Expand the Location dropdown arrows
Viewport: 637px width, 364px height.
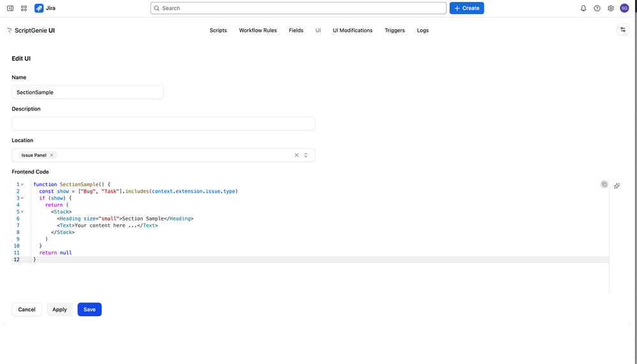click(x=306, y=155)
